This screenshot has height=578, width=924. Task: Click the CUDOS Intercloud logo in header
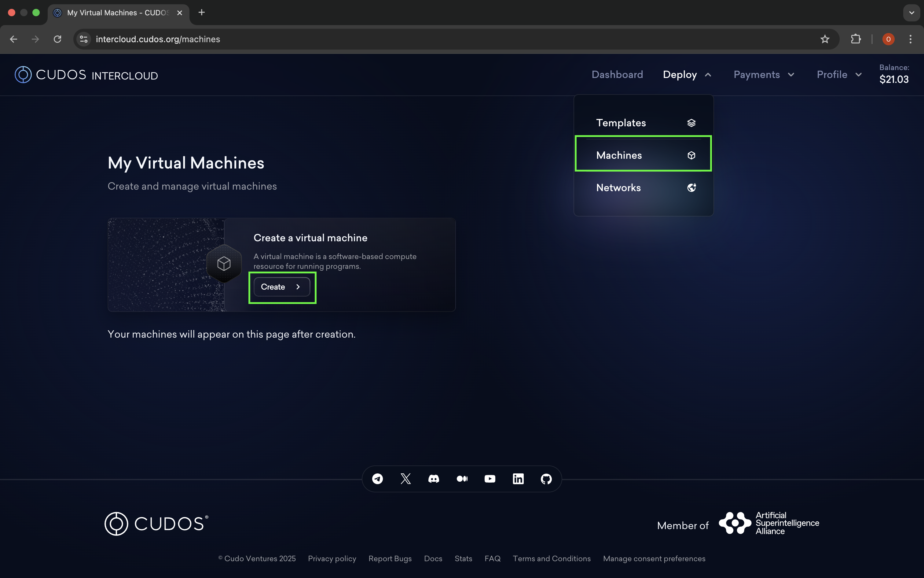(86, 75)
